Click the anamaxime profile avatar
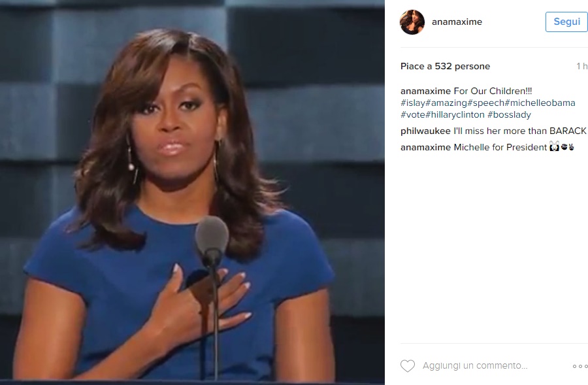This screenshot has height=385, width=588. pyautogui.click(x=412, y=22)
